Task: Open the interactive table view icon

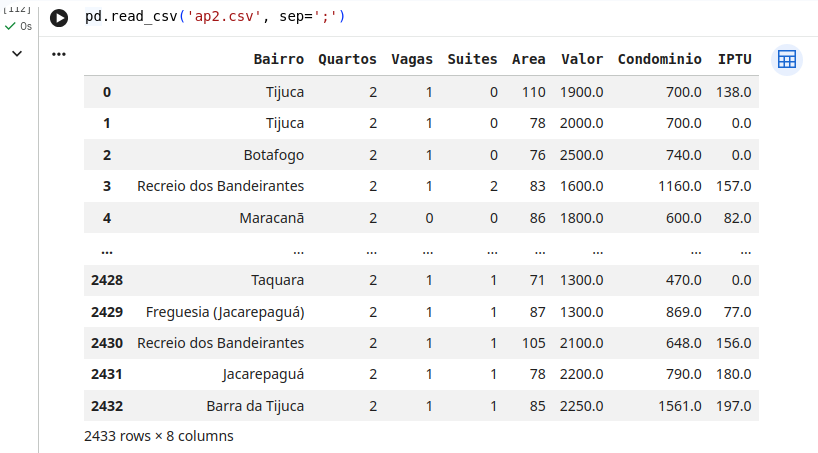Action: [787, 59]
